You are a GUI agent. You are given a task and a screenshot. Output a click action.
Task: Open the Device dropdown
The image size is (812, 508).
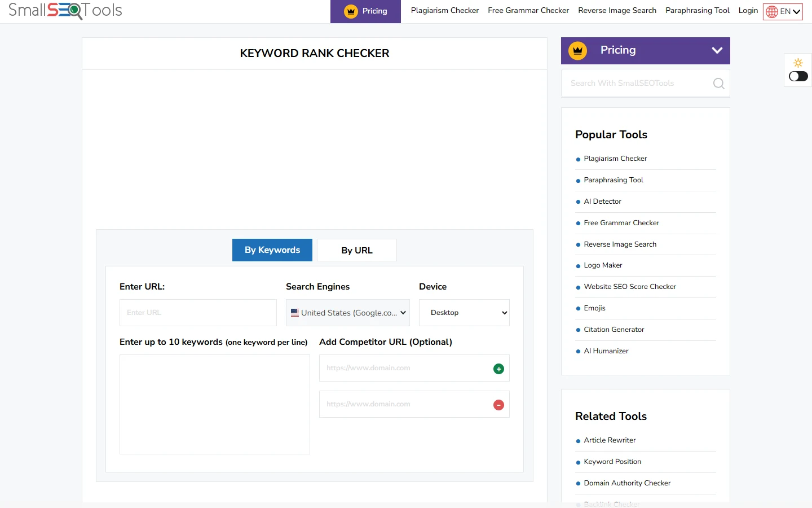[464, 313]
